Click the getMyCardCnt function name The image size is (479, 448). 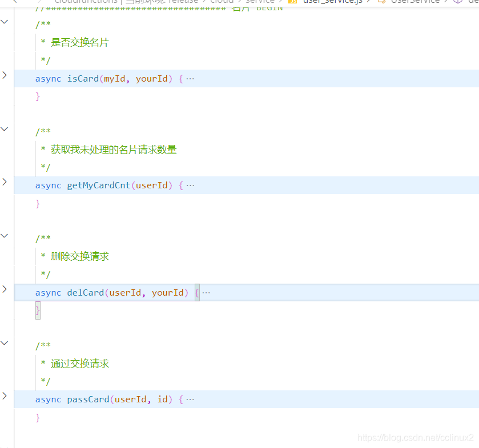pyautogui.click(x=99, y=185)
